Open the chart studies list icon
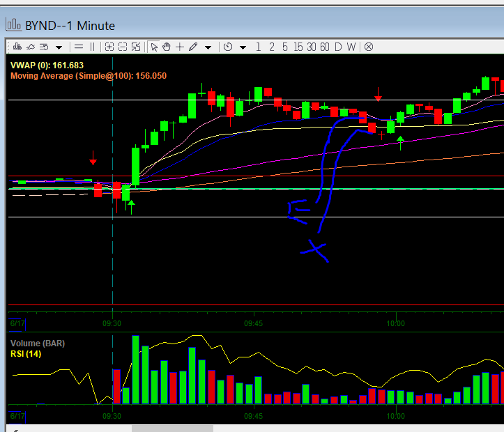 pos(43,47)
